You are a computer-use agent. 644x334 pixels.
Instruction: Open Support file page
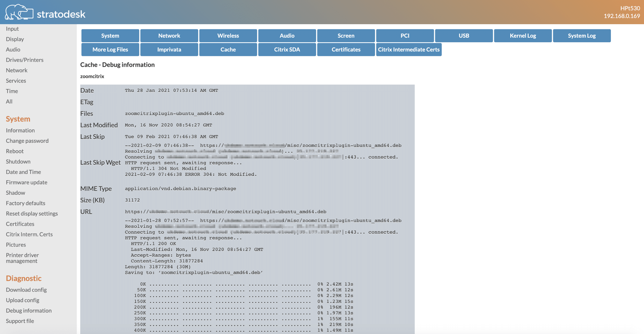(x=20, y=321)
